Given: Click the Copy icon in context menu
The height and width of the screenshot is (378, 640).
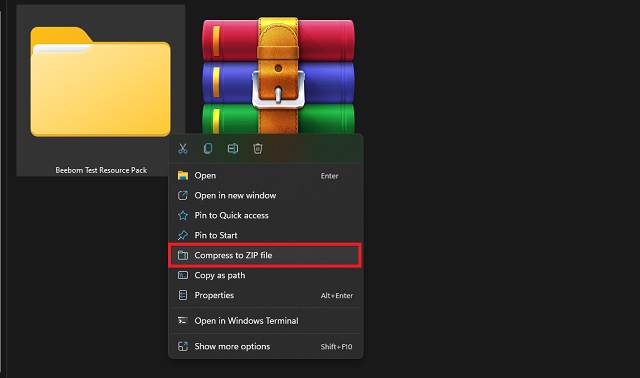Looking at the screenshot, I should point(208,149).
